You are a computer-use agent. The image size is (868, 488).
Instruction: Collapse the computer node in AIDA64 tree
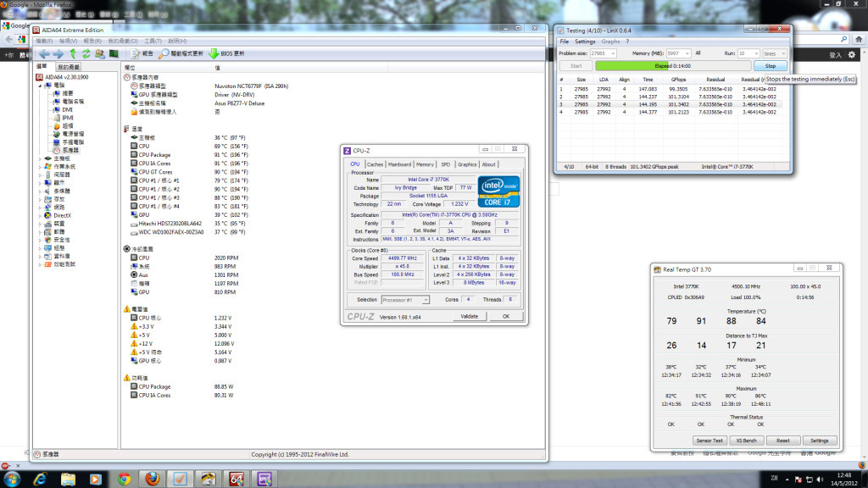41,86
